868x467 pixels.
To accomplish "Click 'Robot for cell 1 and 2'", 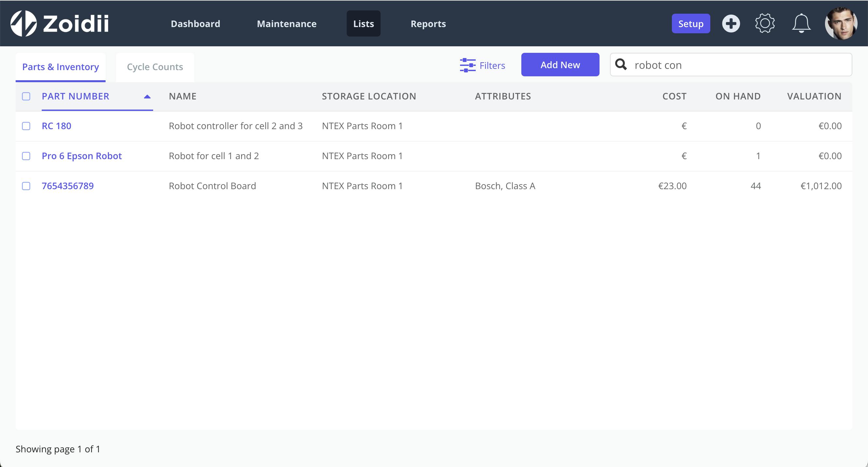I will (214, 156).
